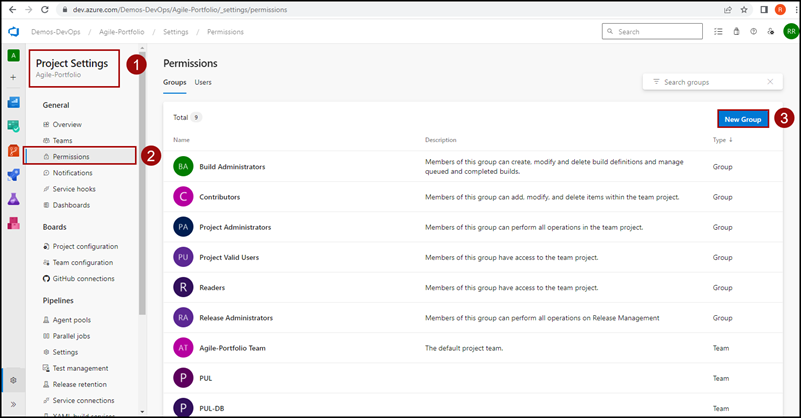The height and width of the screenshot is (418, 801).
Task: Bookmark this page with star icon
Action: point(744,9)
